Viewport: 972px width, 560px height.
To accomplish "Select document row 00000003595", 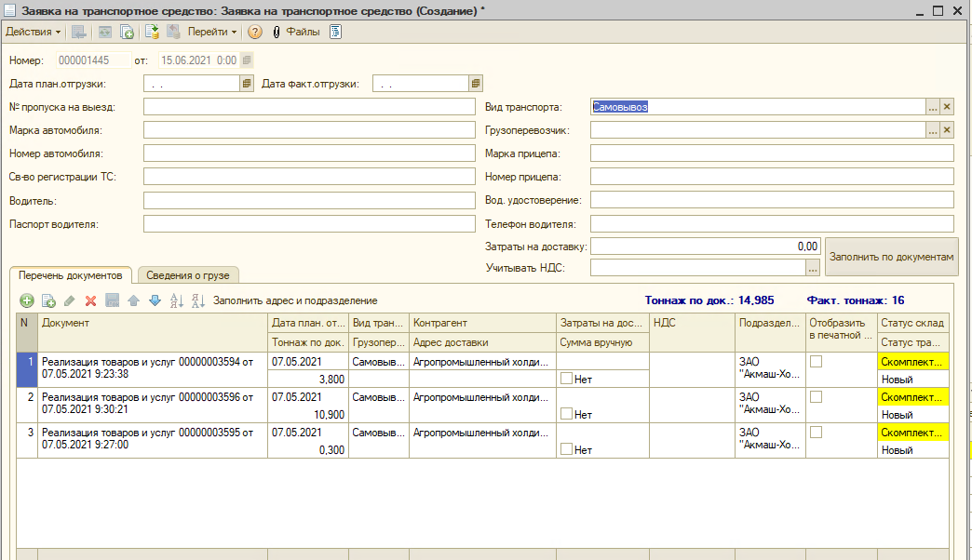I will coord(153,438).
